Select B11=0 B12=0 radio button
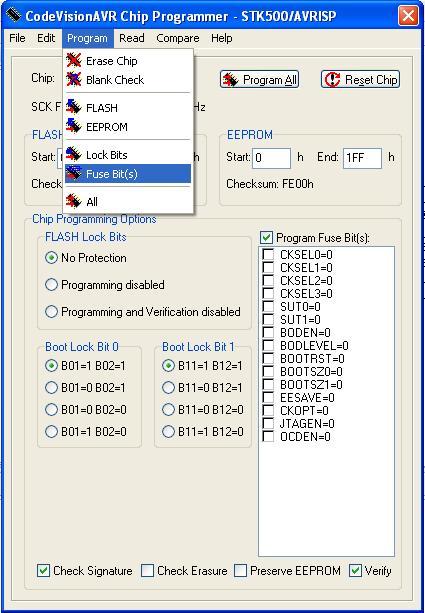425x613 pixels. point(168,409)
